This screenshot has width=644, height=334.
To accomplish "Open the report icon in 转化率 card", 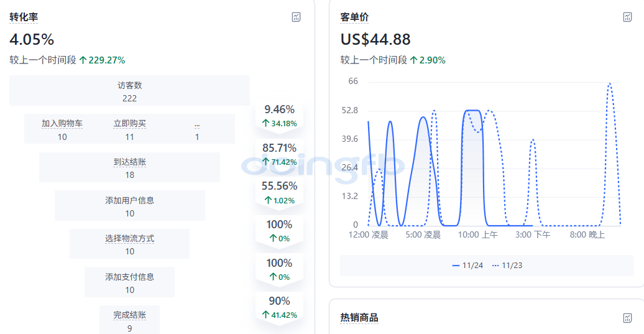I will [x=297, y=17].
